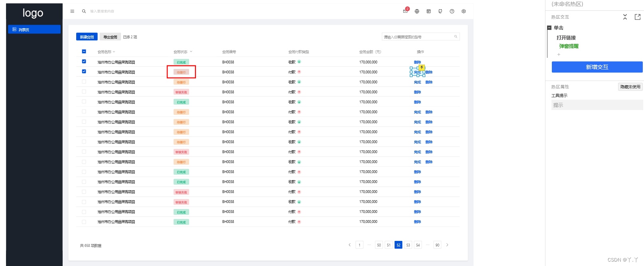
Task: Click the logo in the sidebar
Action: pyautogui.click(x=33, y=13)
